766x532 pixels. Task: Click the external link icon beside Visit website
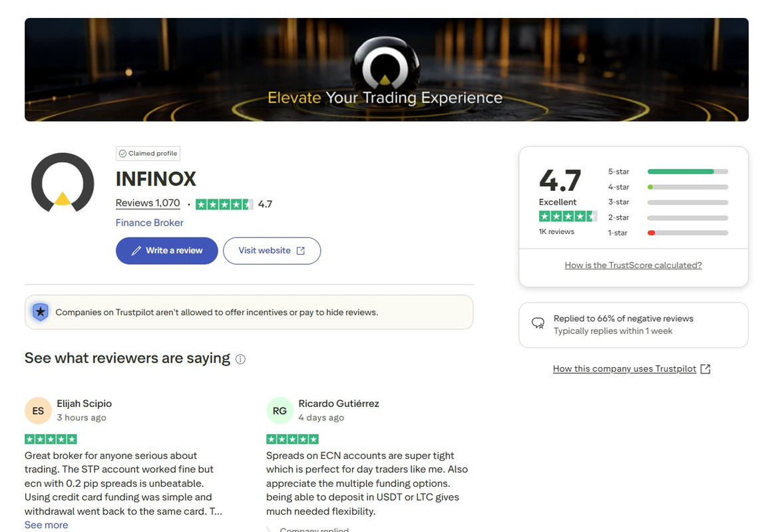300,251
